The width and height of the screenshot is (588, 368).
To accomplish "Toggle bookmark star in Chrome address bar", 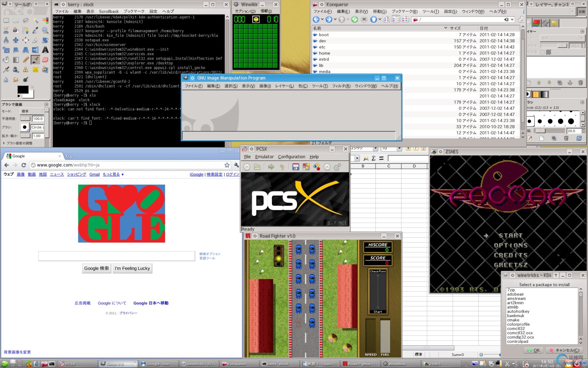I will (x=227, y=165).
